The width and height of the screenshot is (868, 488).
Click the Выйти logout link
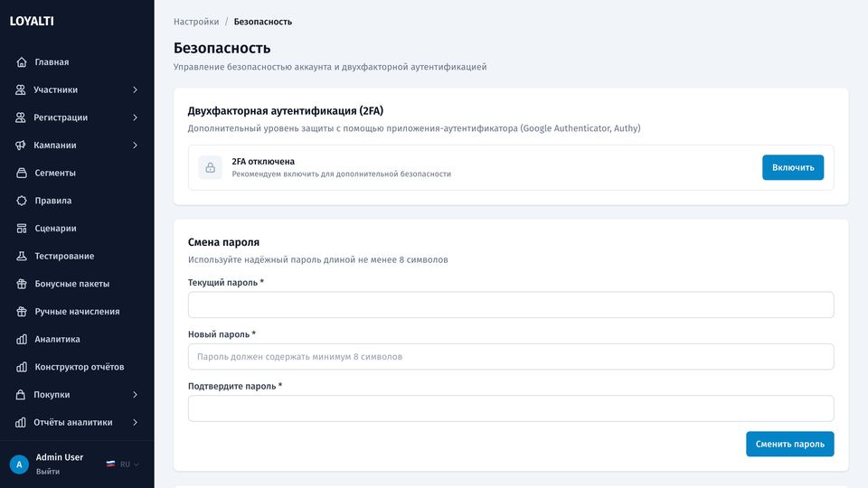[48, 472]
